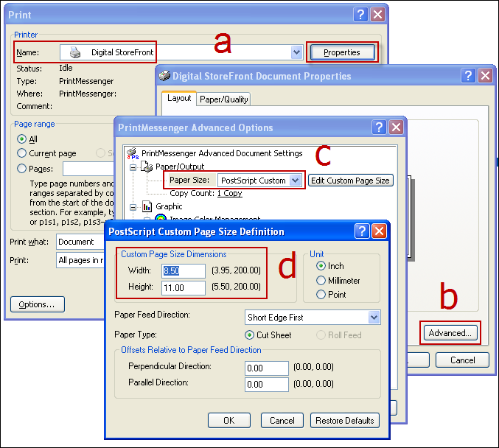This screenshot has width=499, height=448.
Task: Click the 1 Copy count link
Action: point(230,193)
